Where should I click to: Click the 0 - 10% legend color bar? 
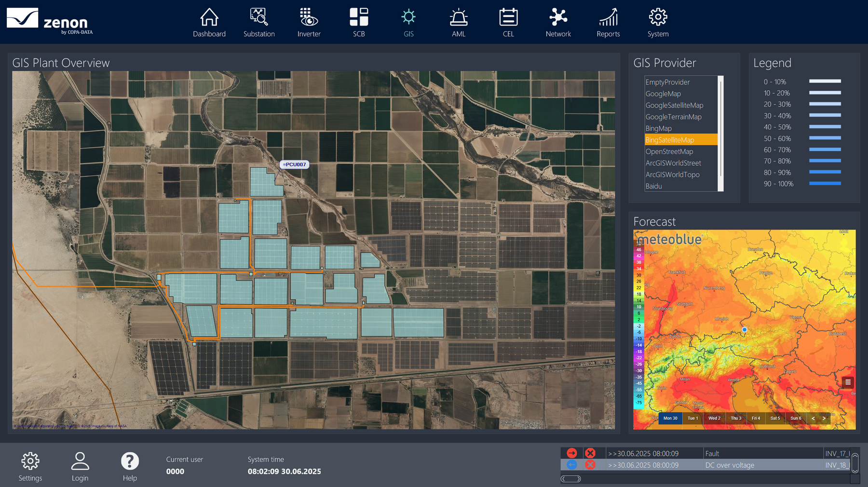[825, 81]
